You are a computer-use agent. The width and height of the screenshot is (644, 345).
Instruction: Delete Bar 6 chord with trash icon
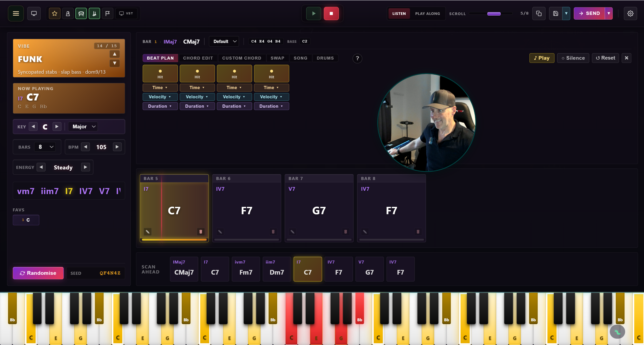click(x=273, y=232)
